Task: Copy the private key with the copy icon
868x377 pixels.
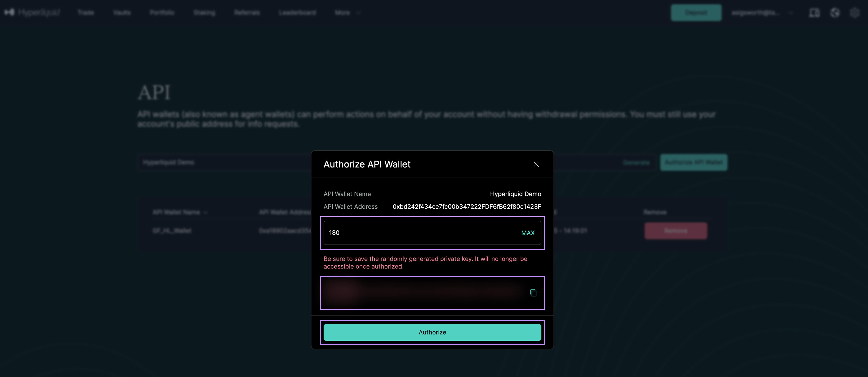Action: (533, 293)
